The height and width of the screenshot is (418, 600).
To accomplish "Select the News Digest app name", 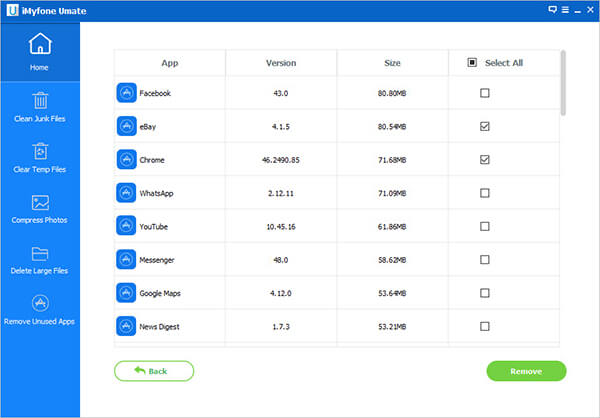I will pyautogui.click(x=159, y=327).
